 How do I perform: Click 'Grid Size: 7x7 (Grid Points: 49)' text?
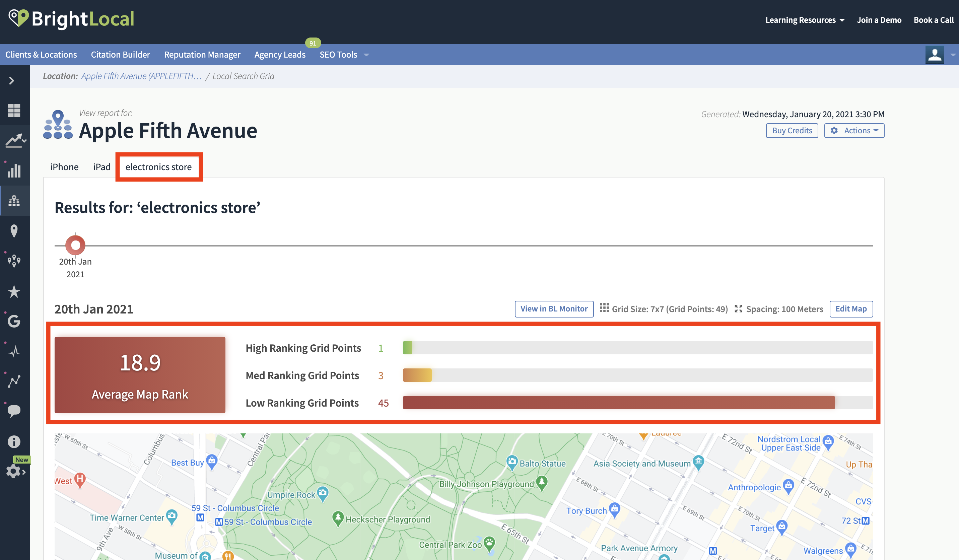pyautogui.click(x=669, y=309)
